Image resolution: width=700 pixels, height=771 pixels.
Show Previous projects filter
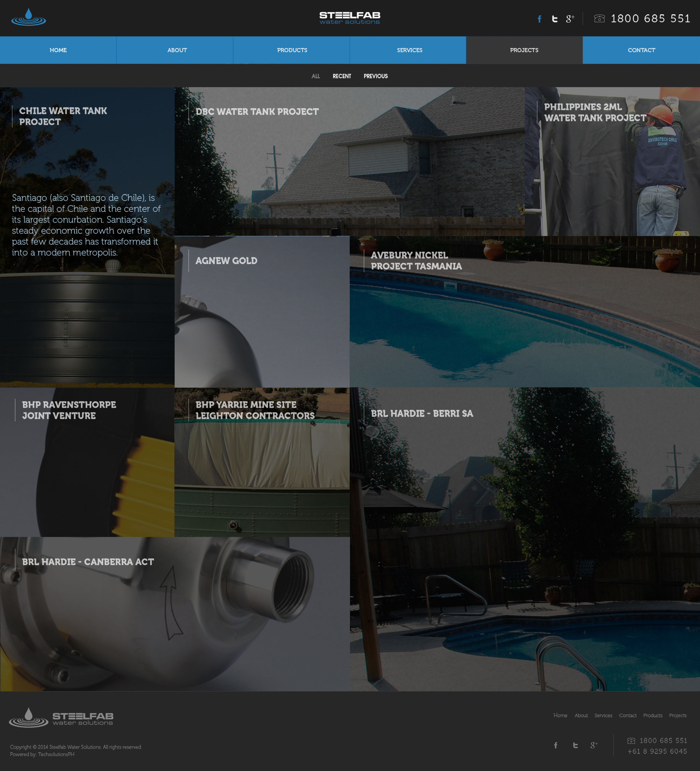[376, 76]
